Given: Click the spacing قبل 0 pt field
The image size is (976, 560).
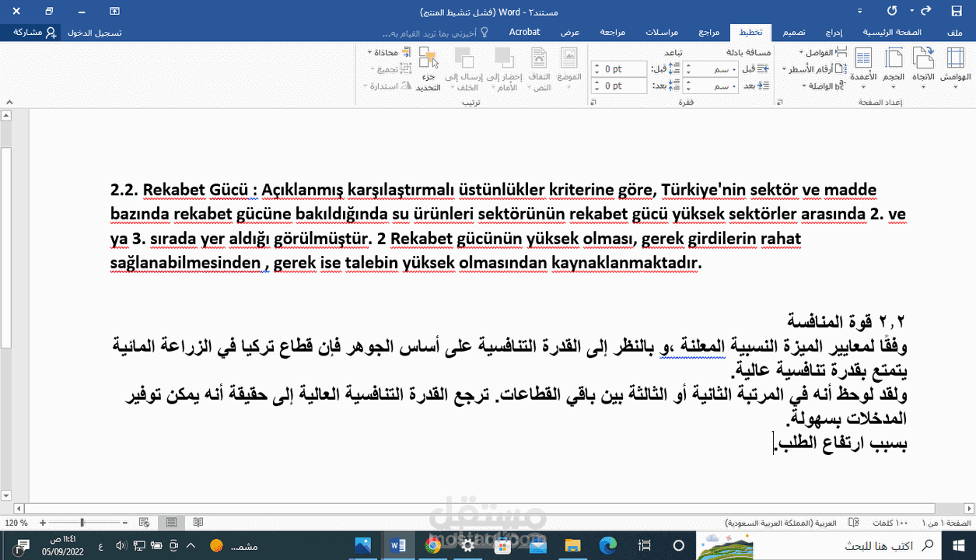Looking at the screenshot, I should tap(619, 69).
